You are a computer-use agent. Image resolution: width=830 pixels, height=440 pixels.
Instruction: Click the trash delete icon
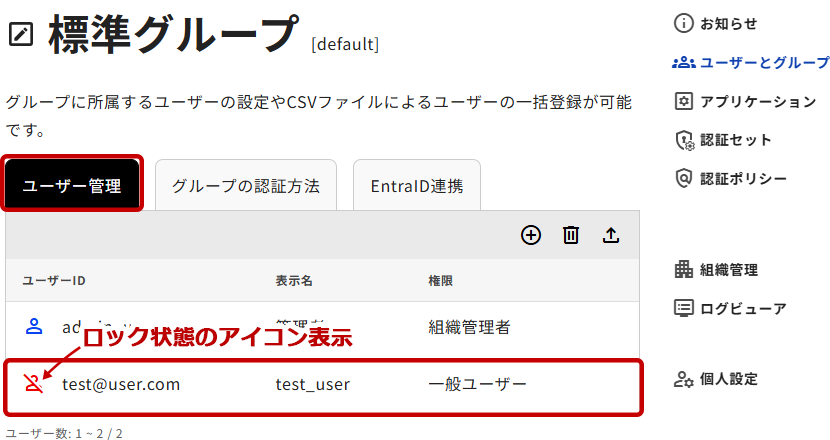571,235
